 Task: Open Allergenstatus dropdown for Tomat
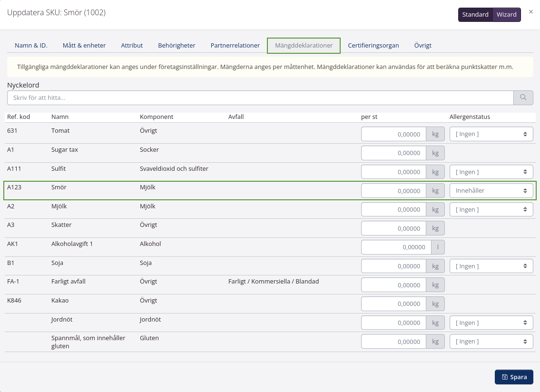(491, 134)
